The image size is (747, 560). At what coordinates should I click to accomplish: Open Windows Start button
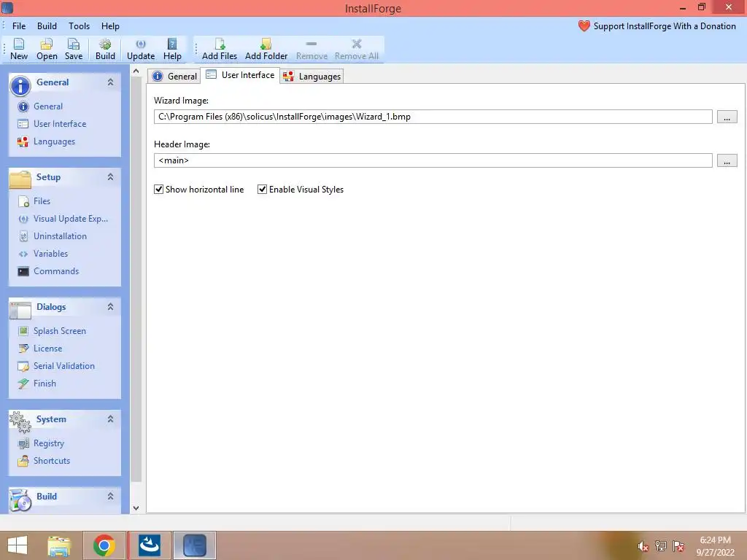coord(18,545)
